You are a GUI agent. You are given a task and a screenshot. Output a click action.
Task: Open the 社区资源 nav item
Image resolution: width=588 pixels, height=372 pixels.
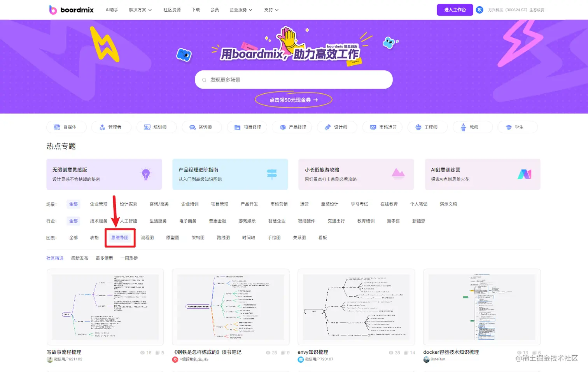172,10
